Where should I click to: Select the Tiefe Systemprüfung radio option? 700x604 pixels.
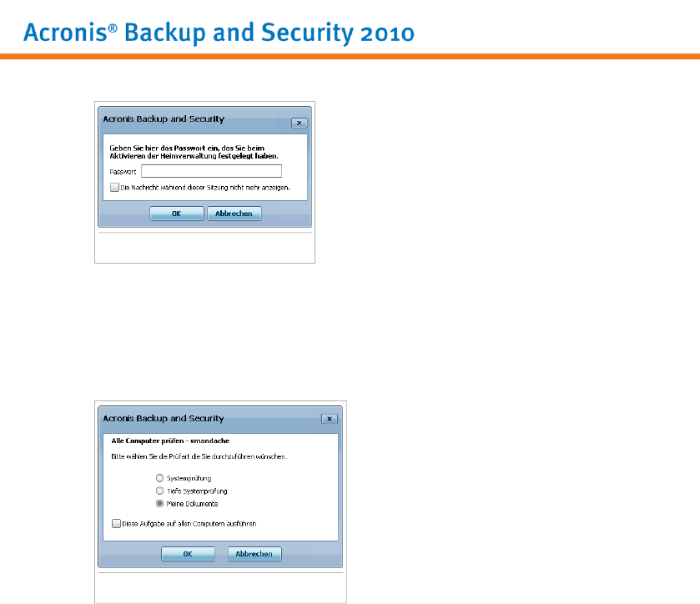click(160, 491)
